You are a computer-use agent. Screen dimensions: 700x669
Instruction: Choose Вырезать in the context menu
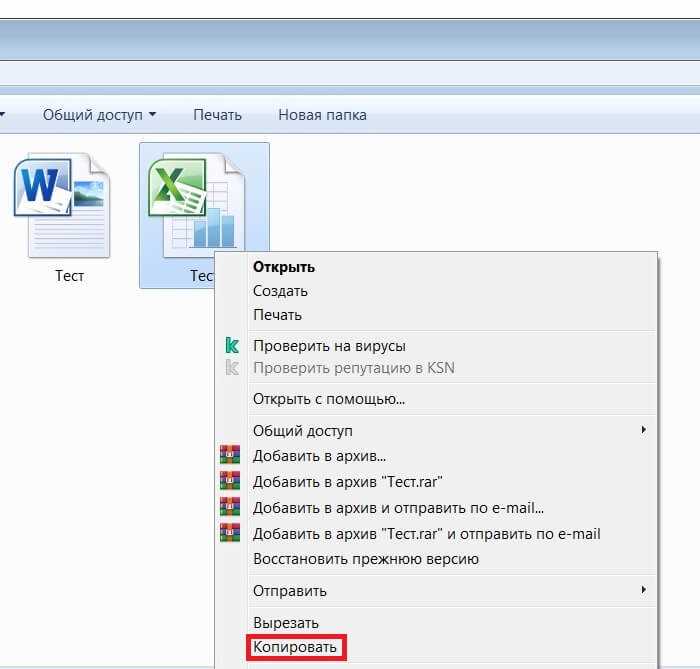coord(286,623)
